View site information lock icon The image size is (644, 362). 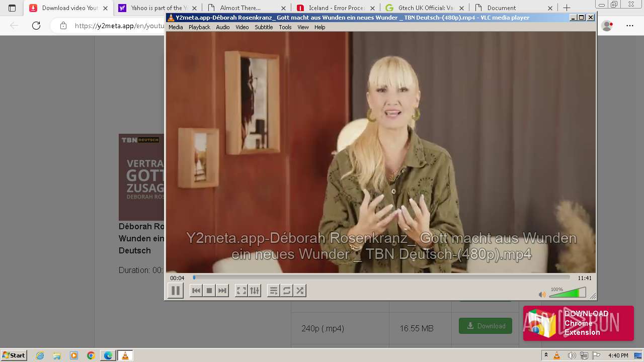point(63,26)
